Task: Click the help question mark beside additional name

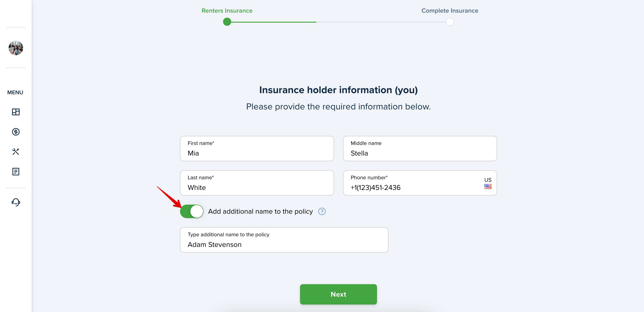Action: pos(322,211)
